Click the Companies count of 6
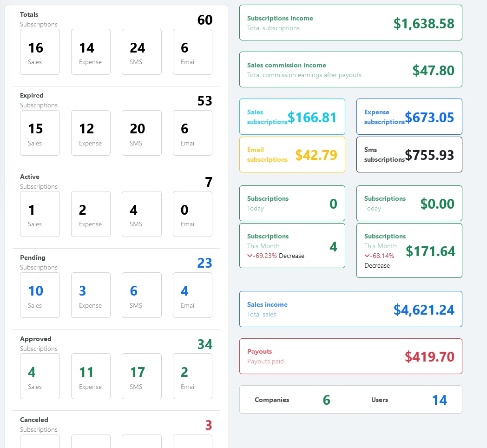Viewport: 487px width, 448px height. pyautogui.click(x=326, y=400)
